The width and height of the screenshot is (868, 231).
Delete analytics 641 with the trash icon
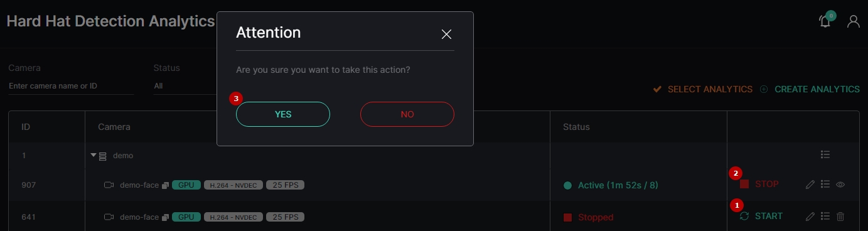tap(841, 217)
